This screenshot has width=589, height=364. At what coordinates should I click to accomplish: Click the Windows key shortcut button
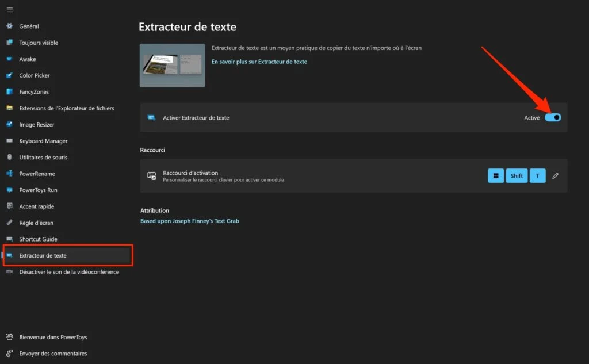496,176
